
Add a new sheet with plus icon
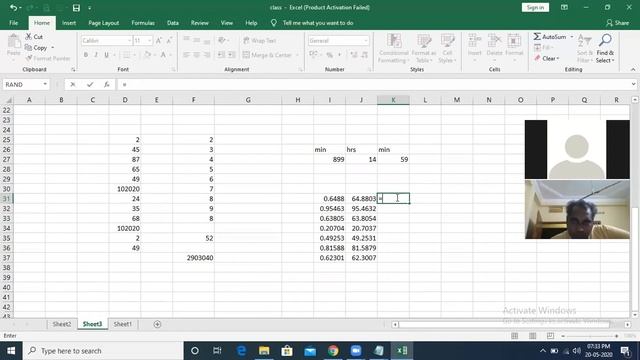157,324
